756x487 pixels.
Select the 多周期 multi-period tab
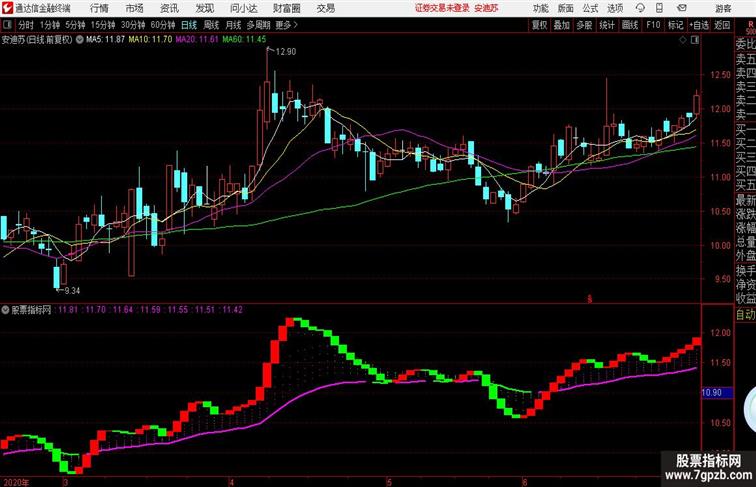[258, 25]
